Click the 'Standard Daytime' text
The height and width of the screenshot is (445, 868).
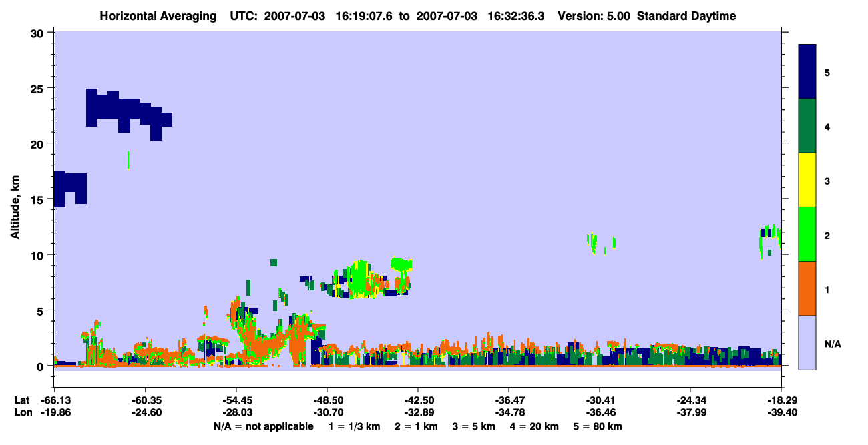(x=686, y=16)
